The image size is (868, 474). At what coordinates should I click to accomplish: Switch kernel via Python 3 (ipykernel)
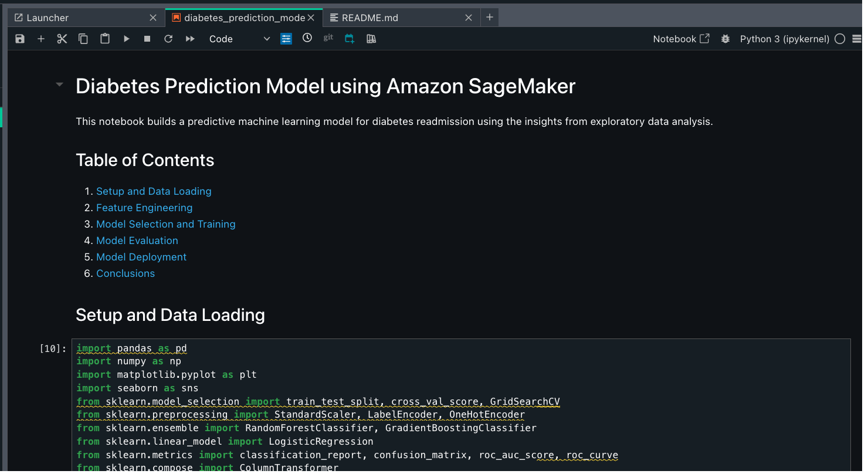pyautogui.click(x=785, y=39)
